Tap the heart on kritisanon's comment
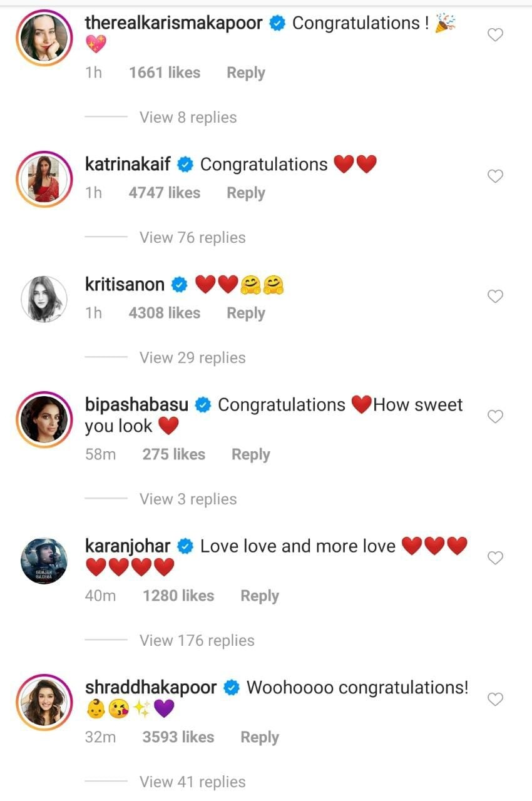Screen dimensions: 532x801 click(495, 297)
